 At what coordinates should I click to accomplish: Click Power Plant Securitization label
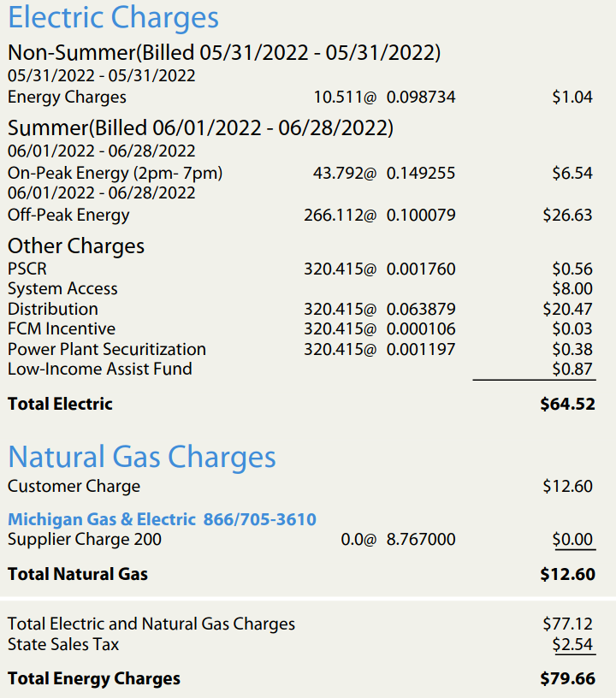107,350
